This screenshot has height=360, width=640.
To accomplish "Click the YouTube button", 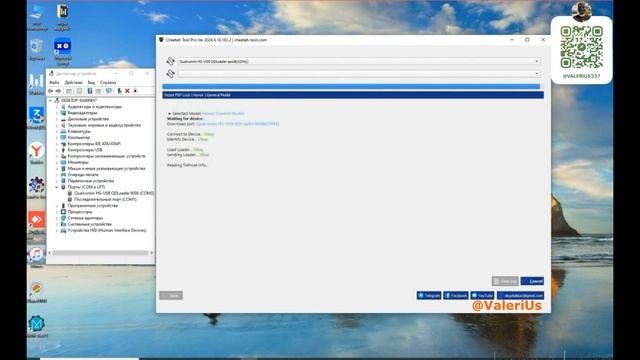I will [x=482, y=296].
